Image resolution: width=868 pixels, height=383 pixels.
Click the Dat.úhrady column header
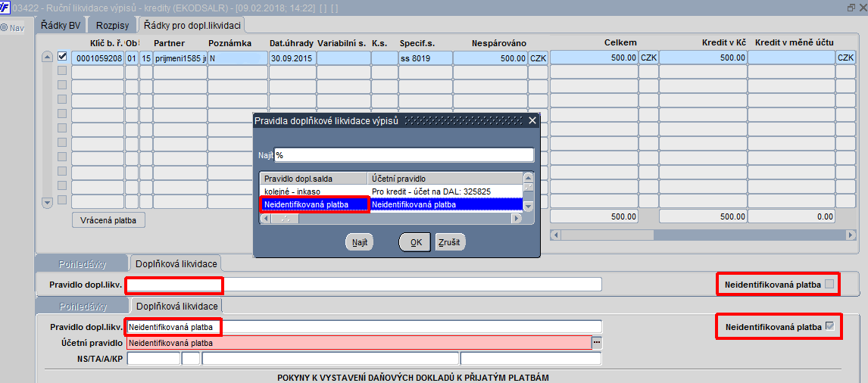[x=291, y=42]
